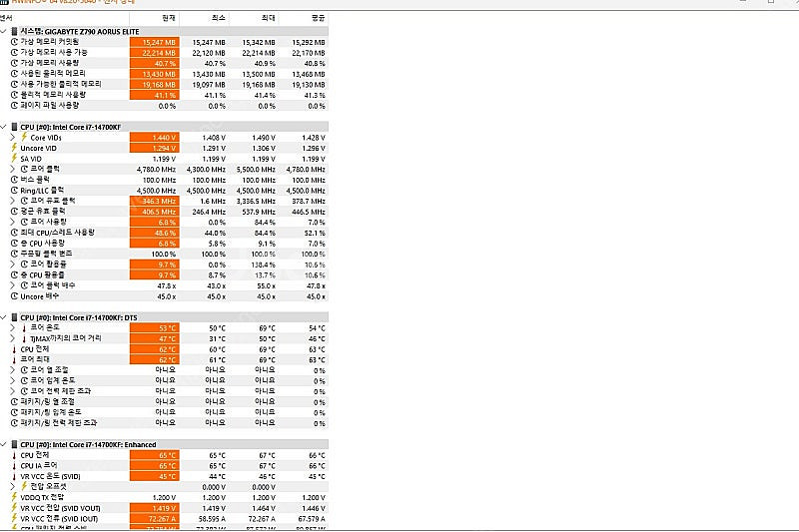This screenshot has width=799, height=532.
Task: Click the clock icon next to 버스 클럭
Action: [14, 180]
